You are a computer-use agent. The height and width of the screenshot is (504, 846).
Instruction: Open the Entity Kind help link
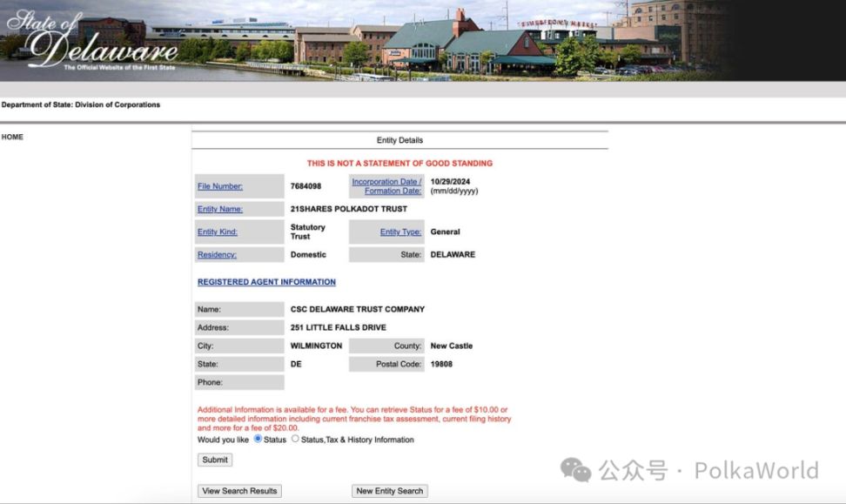click(218, 232)
